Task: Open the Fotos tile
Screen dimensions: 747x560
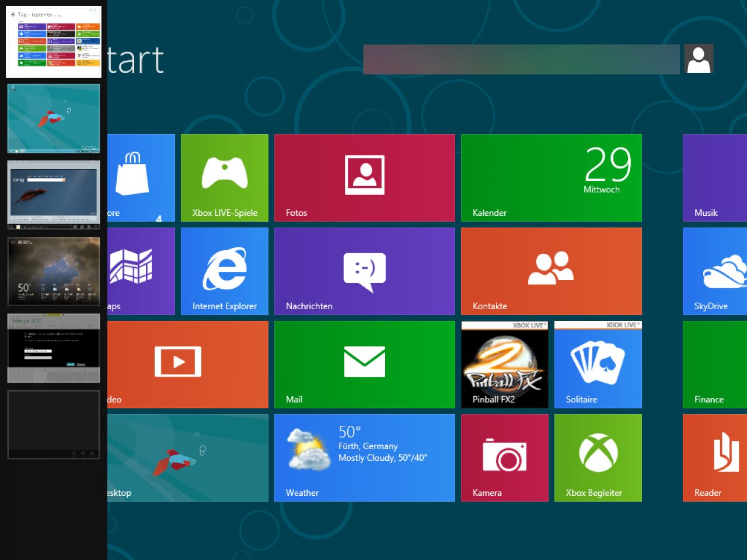Action: click(365, 178)
